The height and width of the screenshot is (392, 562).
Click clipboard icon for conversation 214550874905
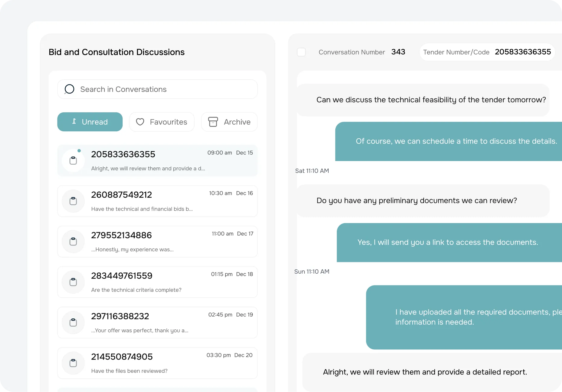(x=73, y=363)
